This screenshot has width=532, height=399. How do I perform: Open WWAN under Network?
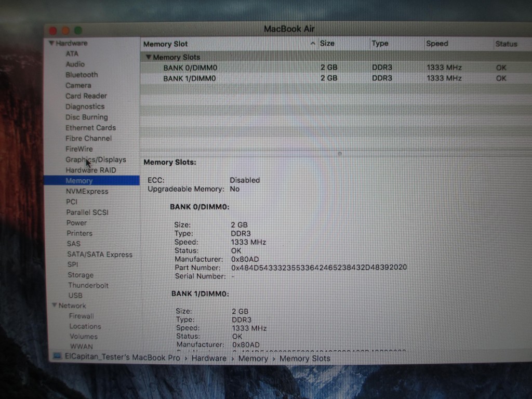(x=82, y=347)
